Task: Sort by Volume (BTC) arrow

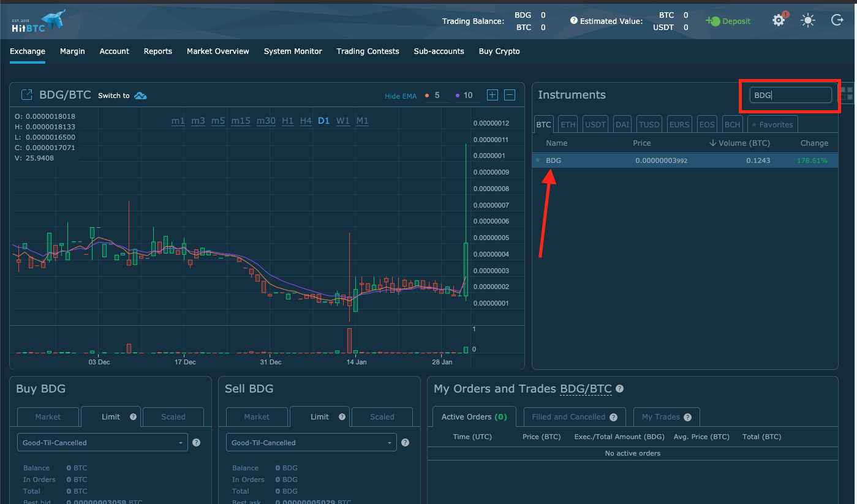Action: tap(712, 143)
